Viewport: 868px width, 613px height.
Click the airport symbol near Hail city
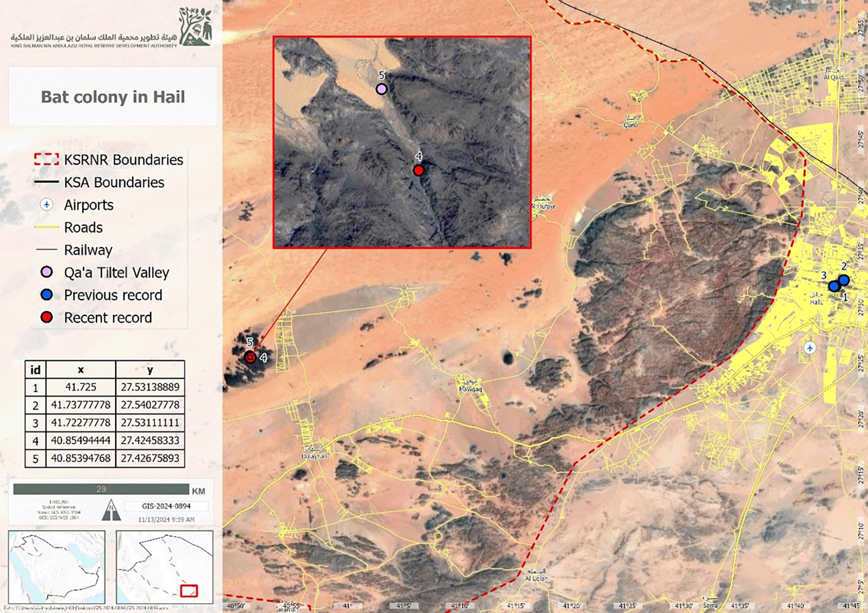(810, 348)
